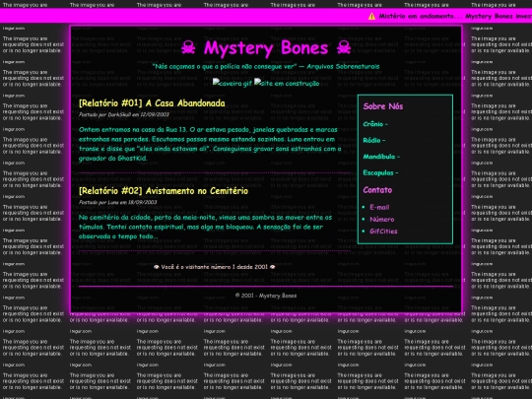Click the Mystery Bones page title
Viewport: 532px width, 399px height.
266,47
